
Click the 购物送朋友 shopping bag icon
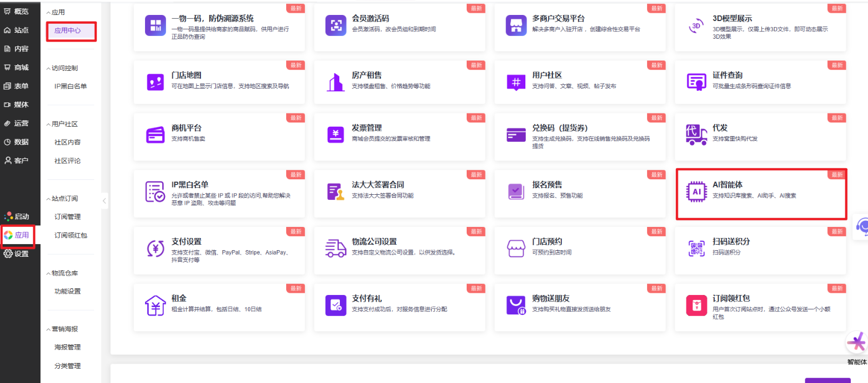[515, 304]
